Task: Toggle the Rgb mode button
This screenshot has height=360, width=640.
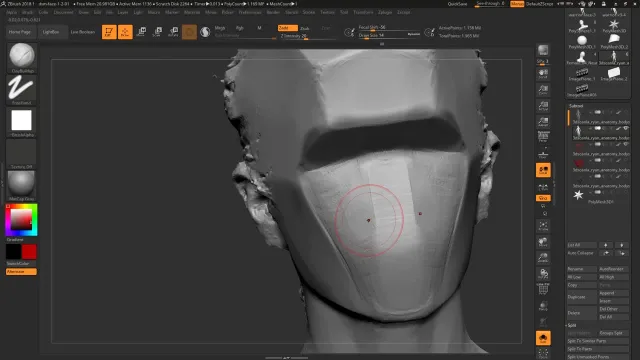Action: tap(240, 28)
